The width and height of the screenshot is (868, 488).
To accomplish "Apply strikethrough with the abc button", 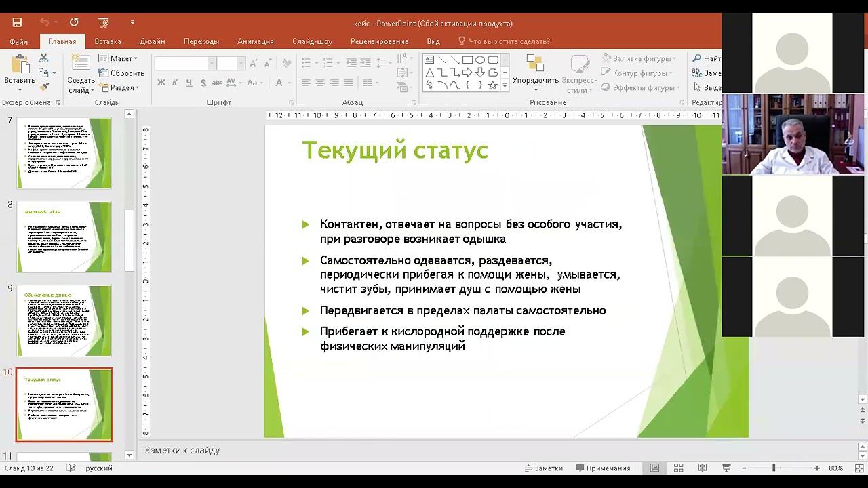I will pyautogui.click(x=217, y=83).
